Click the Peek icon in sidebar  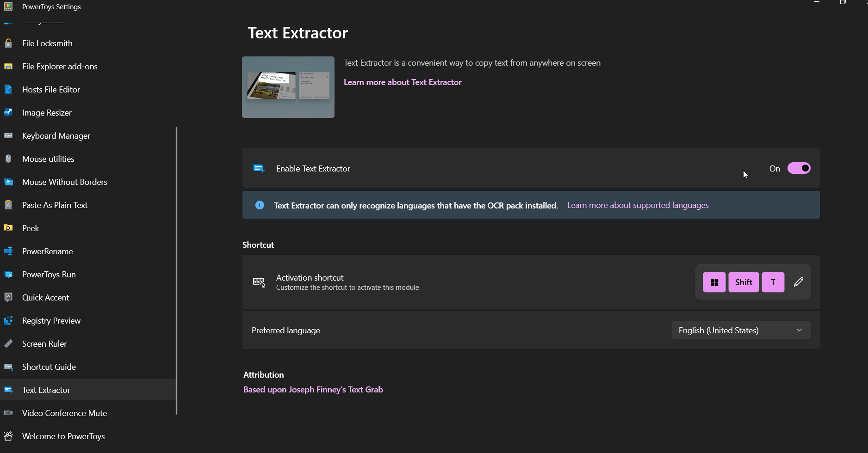[8, 228]
